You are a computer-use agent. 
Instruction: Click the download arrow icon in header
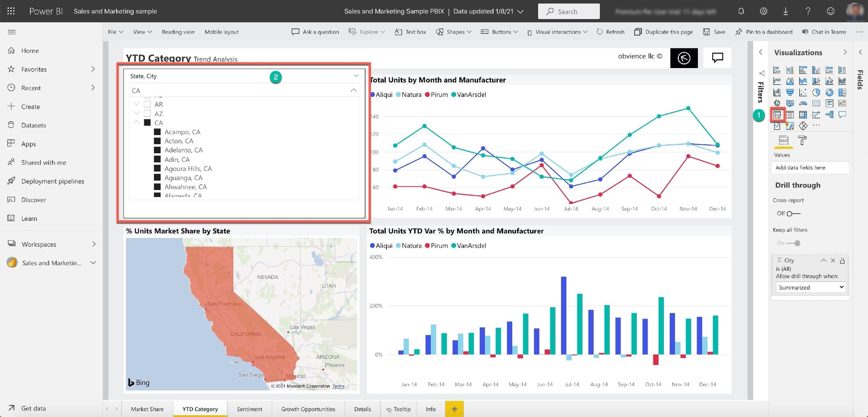pyautogui.click(x=786, y=11)
